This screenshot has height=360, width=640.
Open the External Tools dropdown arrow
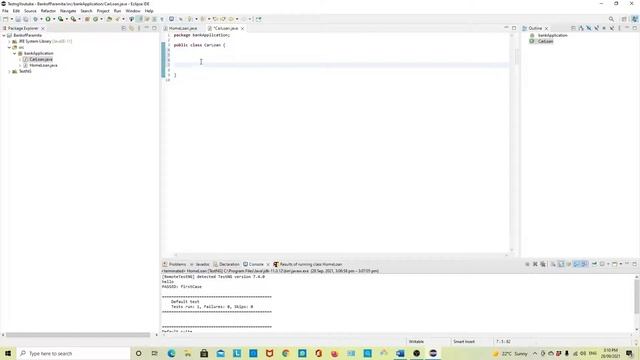click(79, 19)
